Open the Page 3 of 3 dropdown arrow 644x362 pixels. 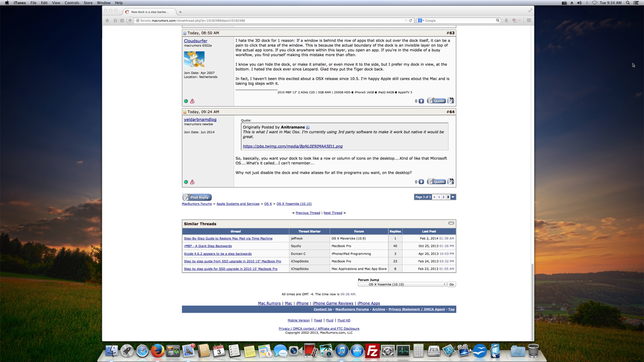pos(453,197)
